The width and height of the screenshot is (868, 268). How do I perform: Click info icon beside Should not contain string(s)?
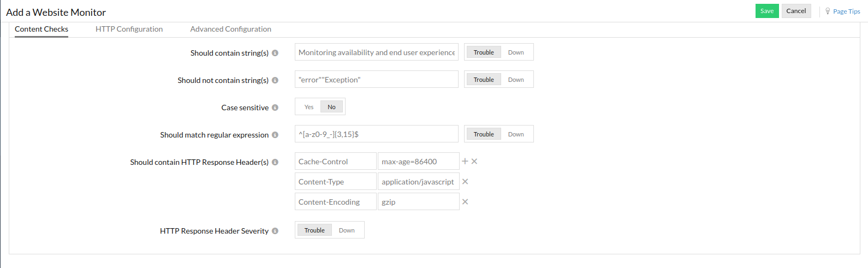click(x=275, y=80)
